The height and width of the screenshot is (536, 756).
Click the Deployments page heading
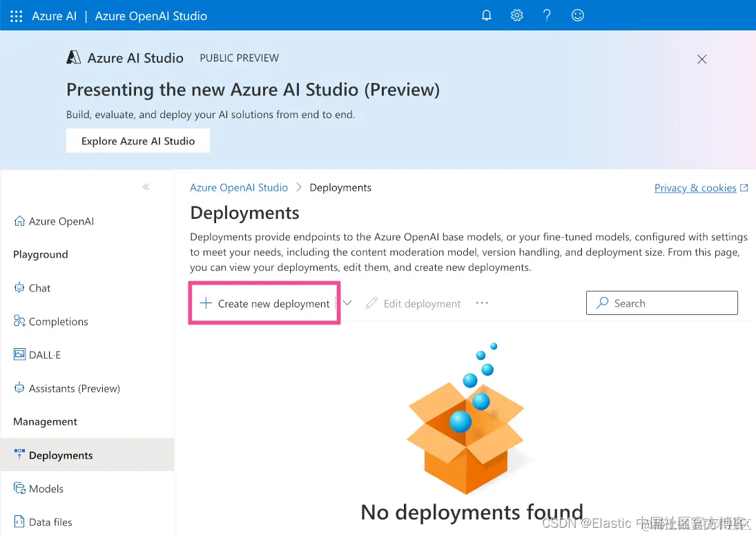pos(245,213)
